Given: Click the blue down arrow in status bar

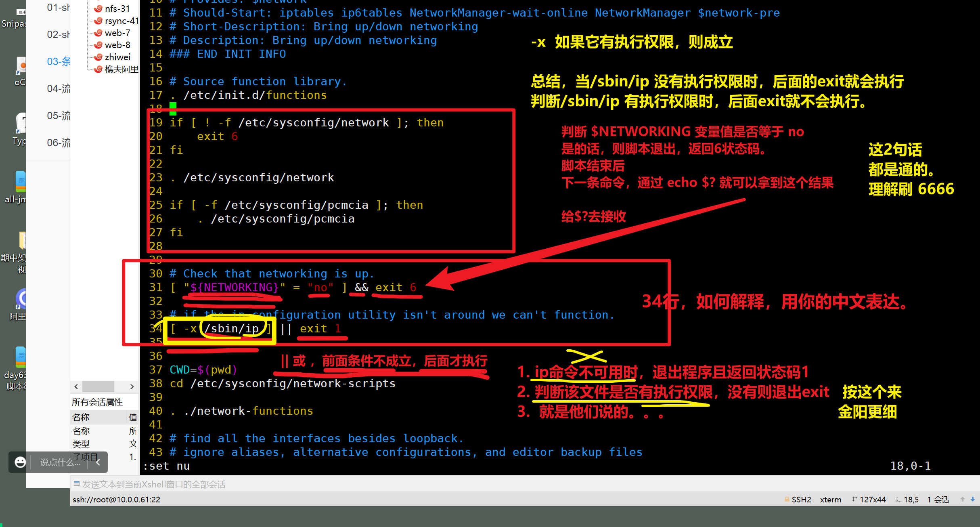Looking at the screenshot, I should click(x=973, y=499).
